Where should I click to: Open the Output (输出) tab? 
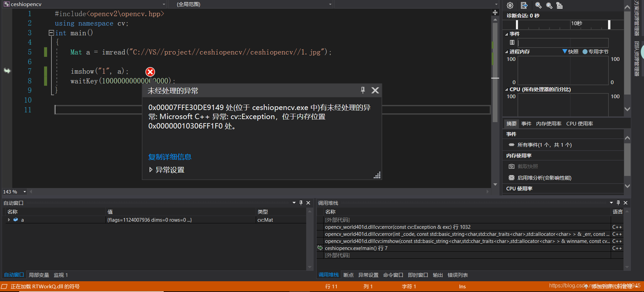438,275
